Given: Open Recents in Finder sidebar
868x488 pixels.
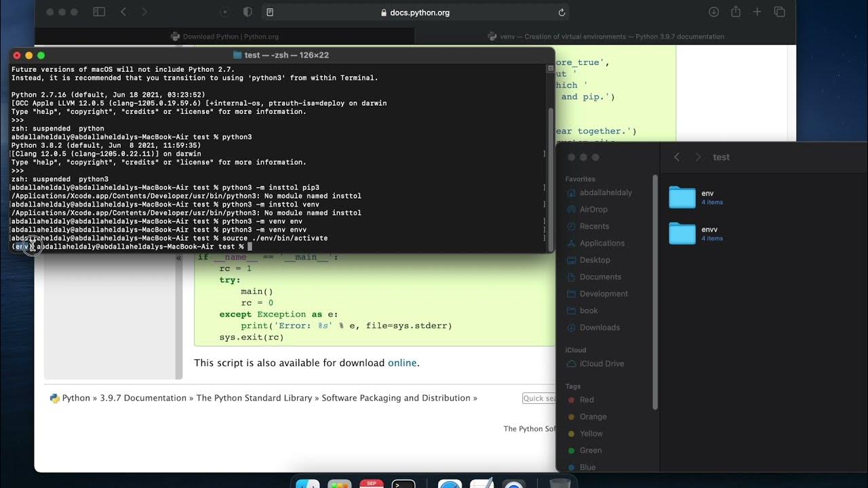Looking at the screenshot, I should click(594, 226).
